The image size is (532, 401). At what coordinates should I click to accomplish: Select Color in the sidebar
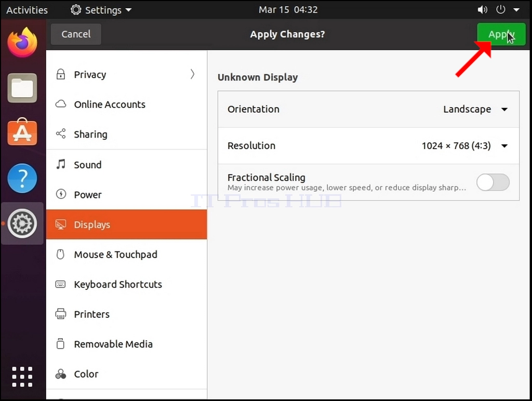point(127,373)
